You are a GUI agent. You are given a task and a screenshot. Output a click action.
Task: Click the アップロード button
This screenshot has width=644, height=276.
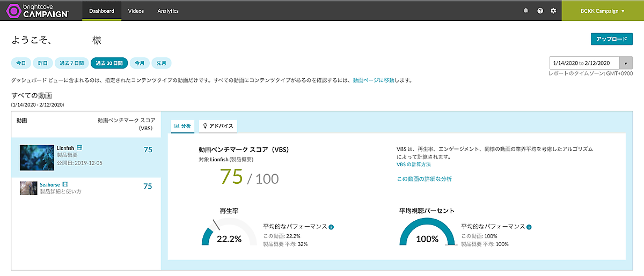click(x=611, y=39)
